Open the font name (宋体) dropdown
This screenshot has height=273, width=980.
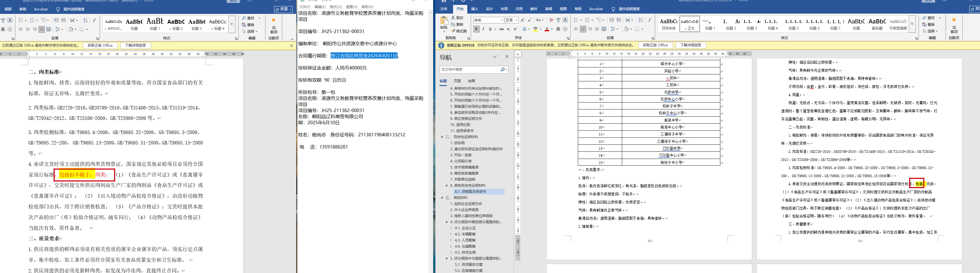point(502,20)
